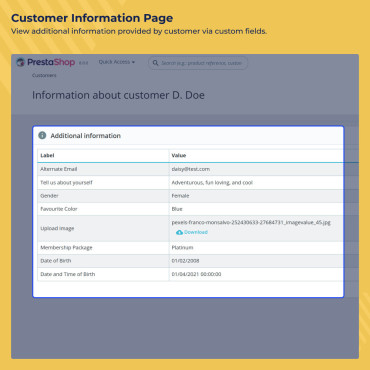Open the Quick Access dropdown
The image size is (370, 370).
pyautogui.click(x=117, y=62)
